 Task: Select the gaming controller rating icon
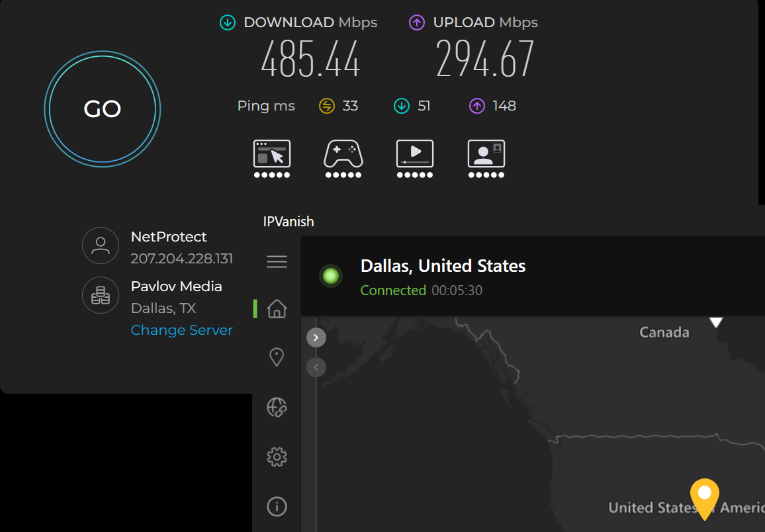[x=343, y=159]
